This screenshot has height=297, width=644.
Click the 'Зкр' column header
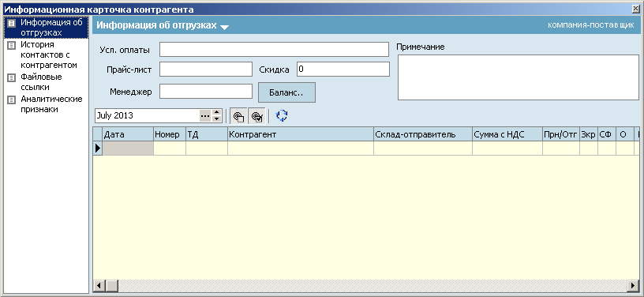click(589, 135)
